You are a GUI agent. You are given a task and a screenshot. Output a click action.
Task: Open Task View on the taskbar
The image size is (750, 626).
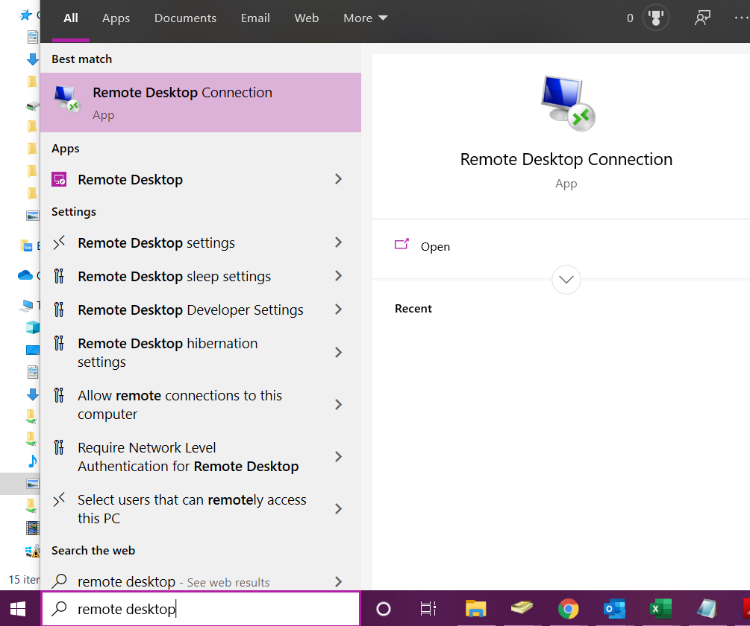(428, 609)
